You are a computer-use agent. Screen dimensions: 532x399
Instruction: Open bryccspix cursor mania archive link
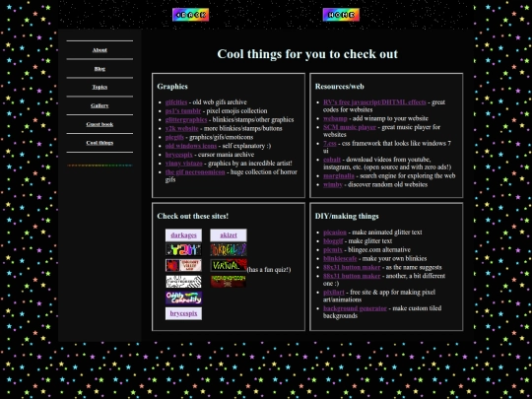pyautogui.click(x=178, y=155)
